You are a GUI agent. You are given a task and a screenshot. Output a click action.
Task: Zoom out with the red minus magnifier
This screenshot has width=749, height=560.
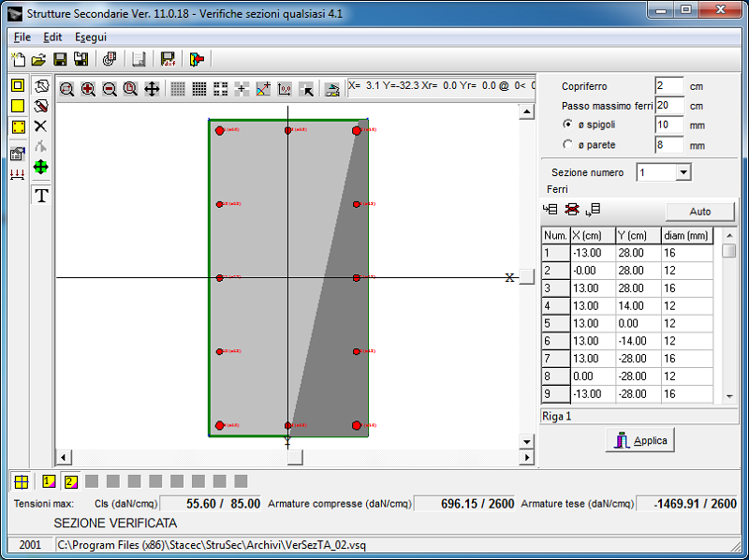[110, 89]
